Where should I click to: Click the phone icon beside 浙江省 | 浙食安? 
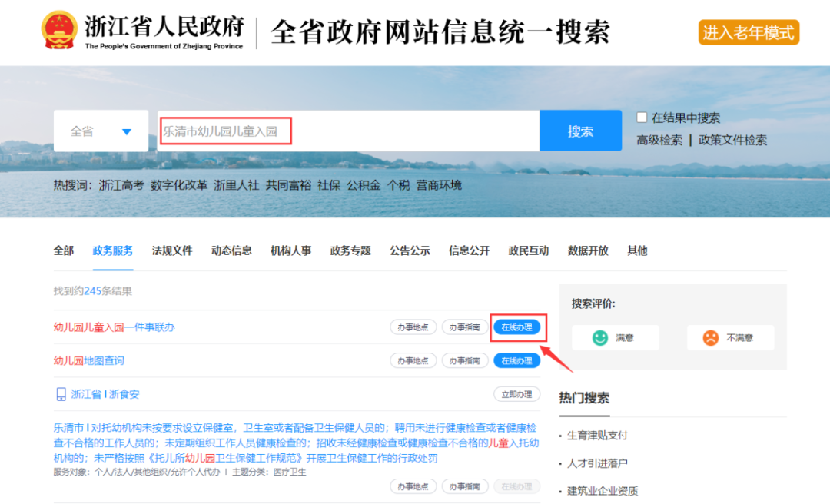pos(61,394)
